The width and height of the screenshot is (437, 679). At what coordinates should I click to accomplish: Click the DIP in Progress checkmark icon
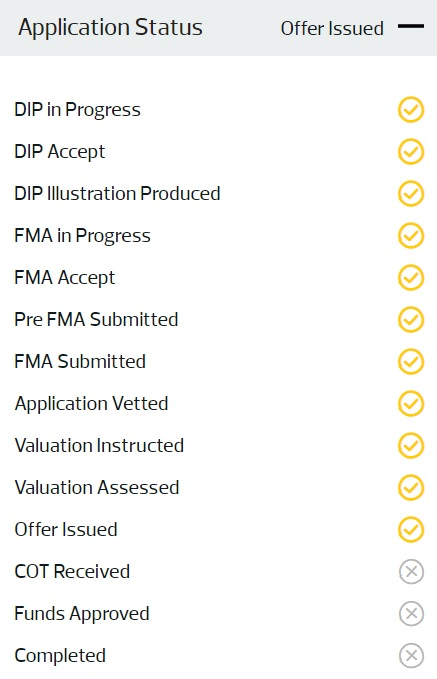pos(411,110)
